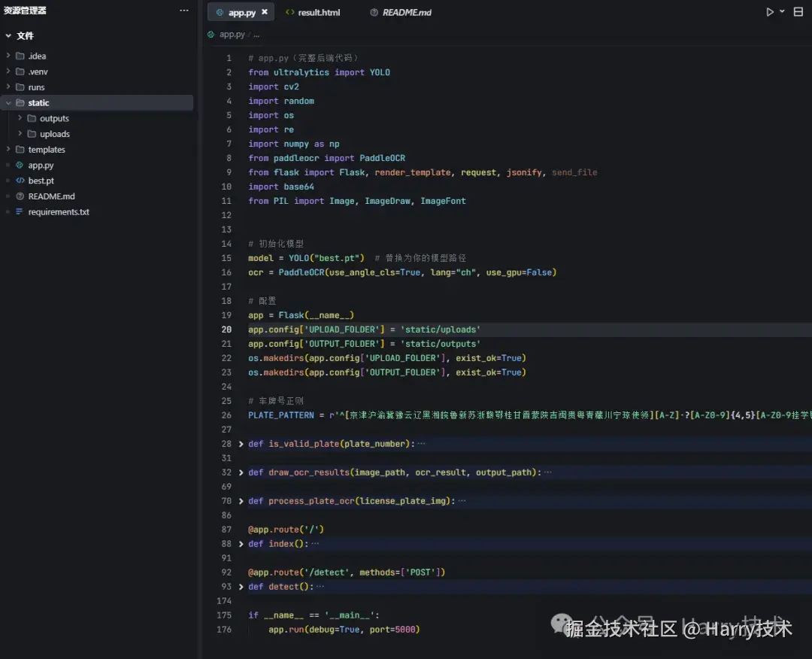Expand the .idea folder
This screenshot has height=659, width=812.
(x=8, y=56)
